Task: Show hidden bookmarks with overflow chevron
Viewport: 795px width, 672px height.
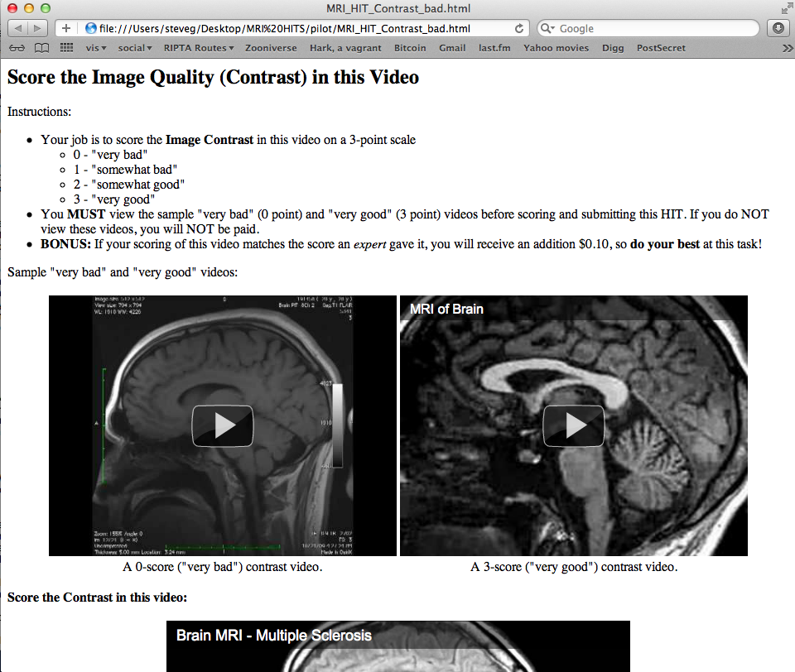Action: point(787,48)
